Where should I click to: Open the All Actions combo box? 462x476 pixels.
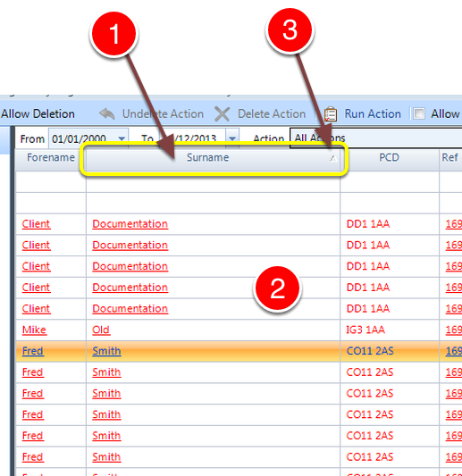[375, 138]
